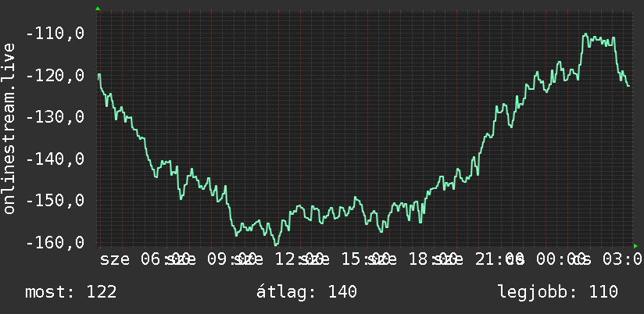Viewport: 644px width, 314px height.
Task: Click the chart line's lowest dip near -160
Action: [276, 245]
